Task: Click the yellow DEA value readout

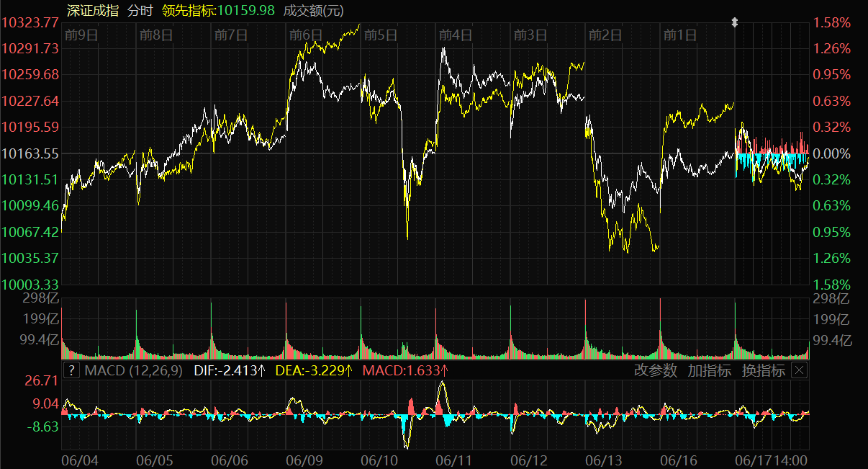Action: (x=316, y=371)
